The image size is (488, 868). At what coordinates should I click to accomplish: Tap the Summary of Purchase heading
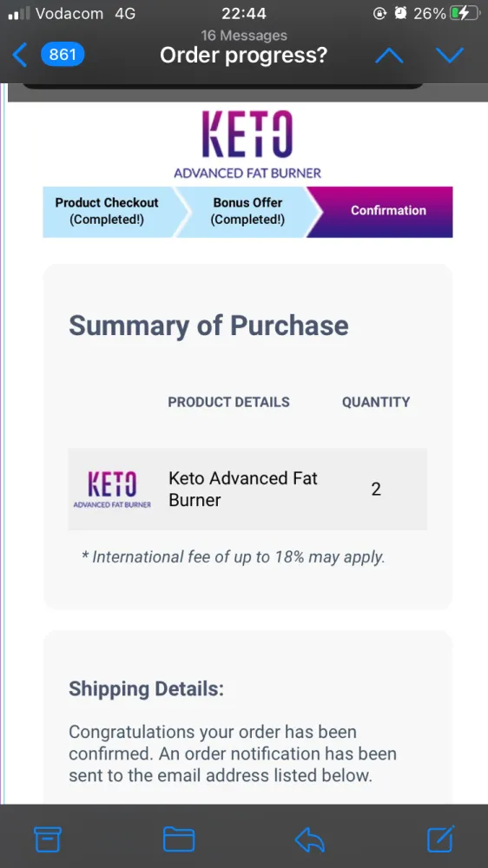pyautogui.click(x=208, y=325)
